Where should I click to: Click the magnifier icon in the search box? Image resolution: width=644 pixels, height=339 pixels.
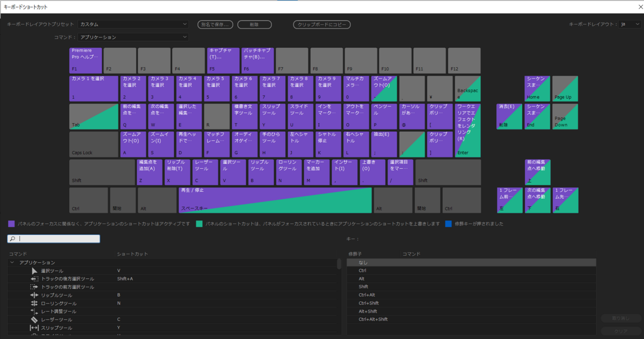(12, 239)
